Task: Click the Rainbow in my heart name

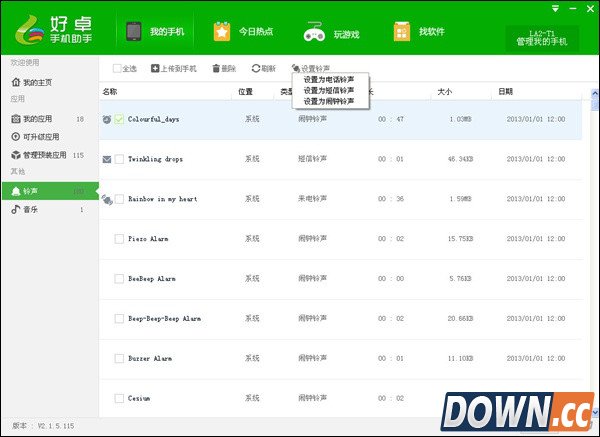Action: point(163,199)
